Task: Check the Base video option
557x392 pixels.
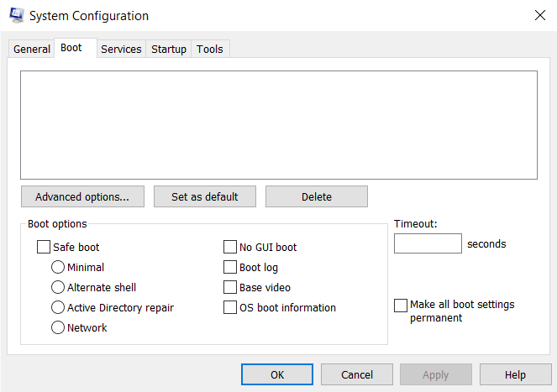Action: click(230, 287)
